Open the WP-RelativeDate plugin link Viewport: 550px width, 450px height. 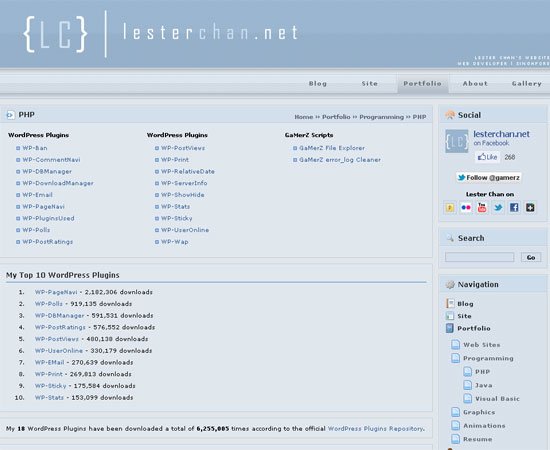[188, 172]
